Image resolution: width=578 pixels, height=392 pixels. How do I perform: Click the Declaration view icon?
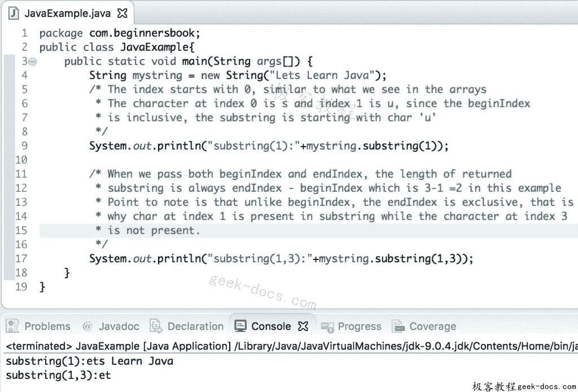[156, 326]
